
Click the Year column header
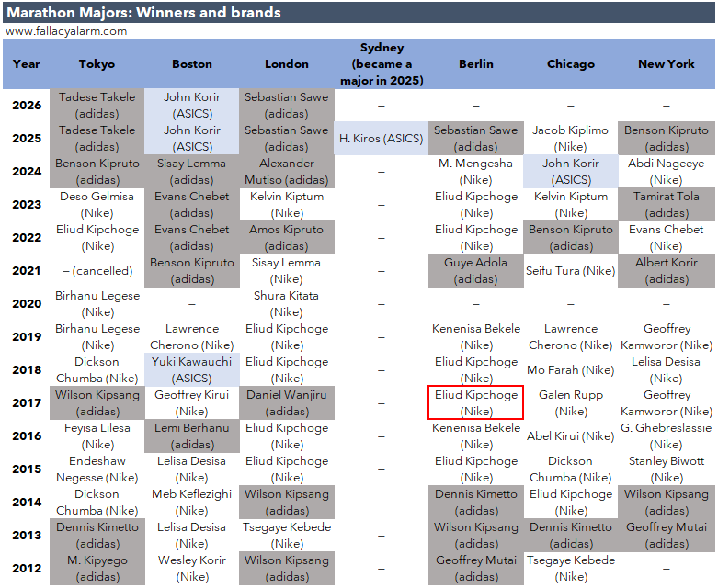[x=26, y=64]
